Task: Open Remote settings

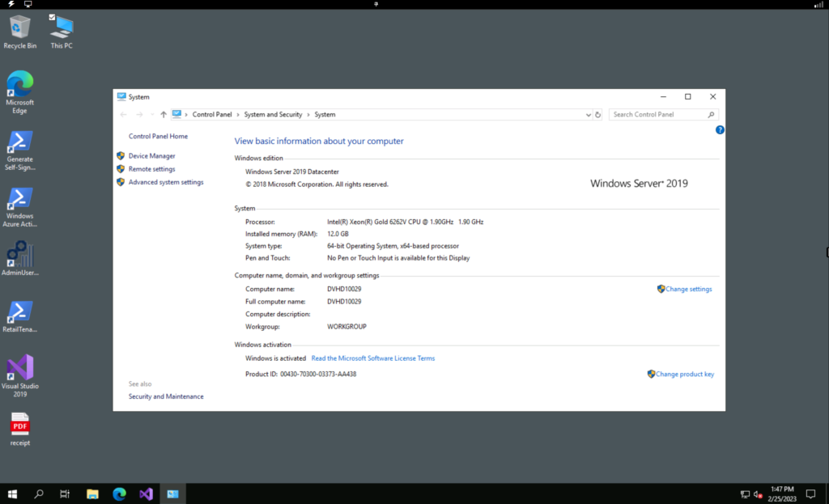Action: (x=151, y=169)
